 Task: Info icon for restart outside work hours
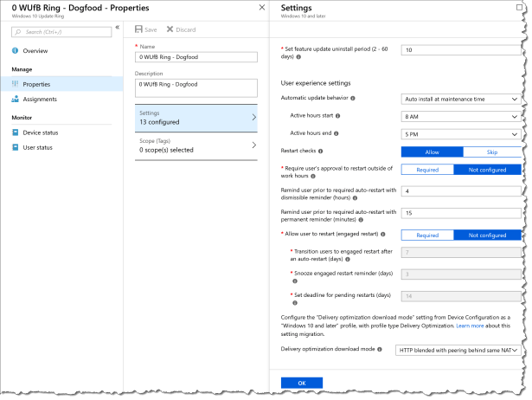click(x=313, y=177)
